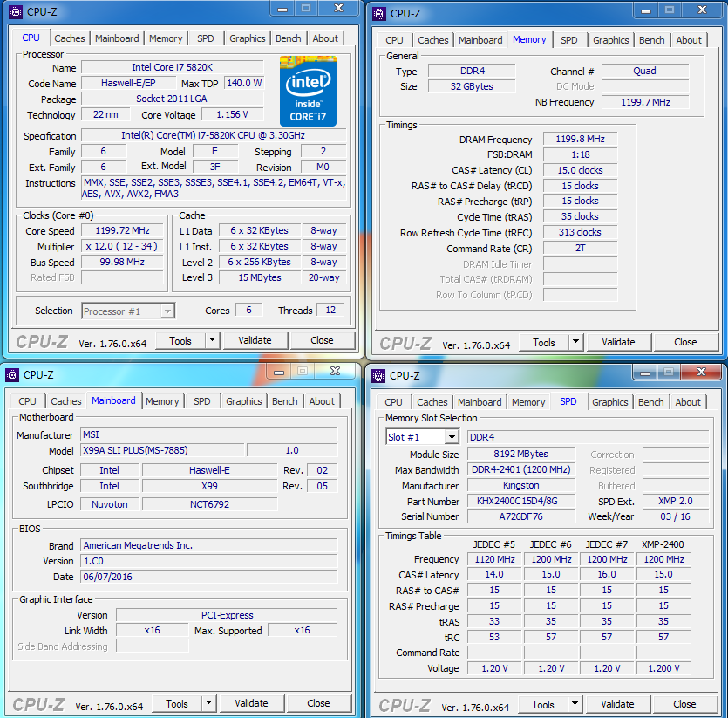Click the Specification field 'i7-5820K CPU @ 3.30GHz'
This screenshot has height=718, width=728.
tap(214, 136)
